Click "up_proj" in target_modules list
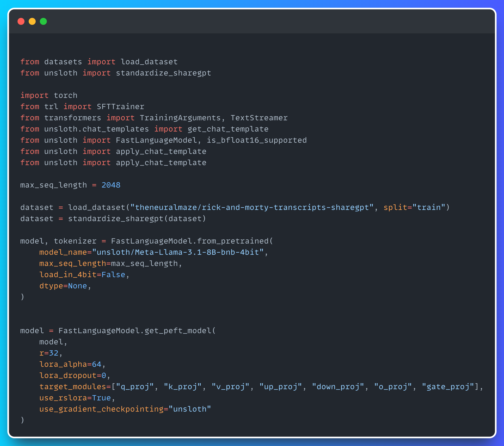This screenshot has height=446, width=504. (281, 387)
